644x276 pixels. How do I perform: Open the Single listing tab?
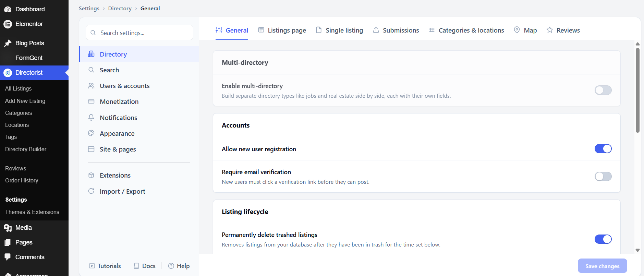339,30
